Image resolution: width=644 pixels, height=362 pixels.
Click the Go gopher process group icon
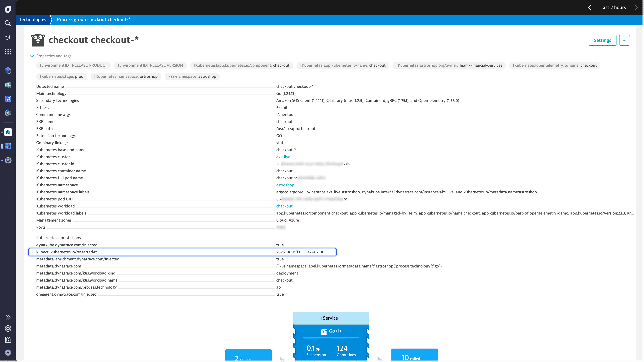point(38,40)
